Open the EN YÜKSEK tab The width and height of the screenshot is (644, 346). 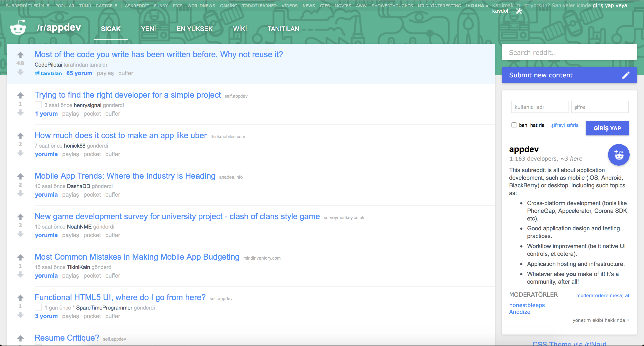click(x=195, y=29)
